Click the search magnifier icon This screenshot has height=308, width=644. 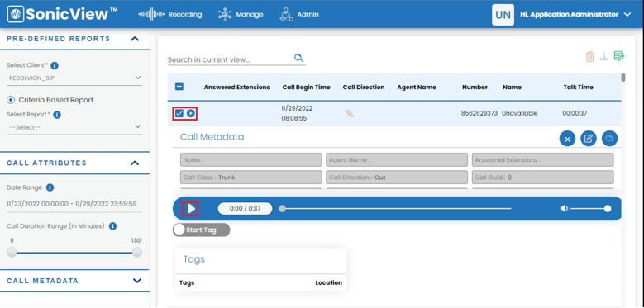[x=298, y=58]
